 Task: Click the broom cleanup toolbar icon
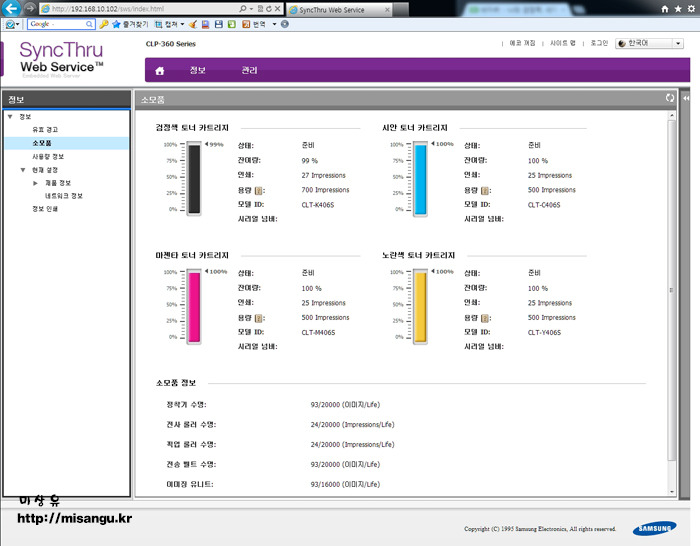[x=192, y=24]
